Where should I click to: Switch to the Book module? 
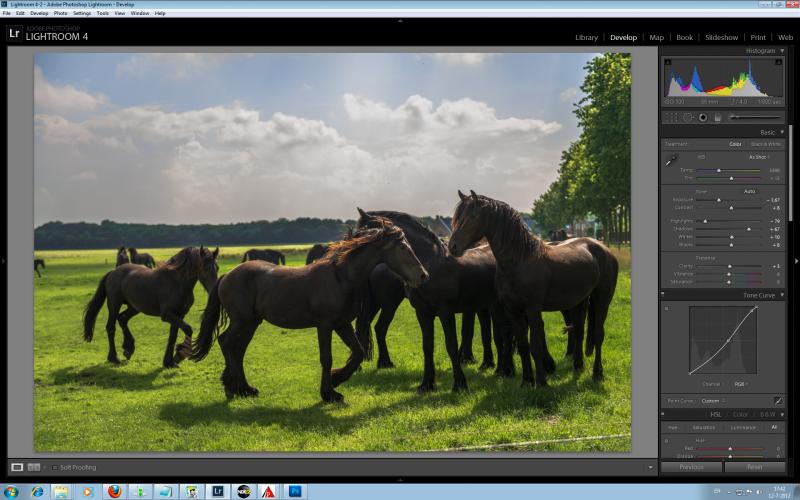pos(684,37)
